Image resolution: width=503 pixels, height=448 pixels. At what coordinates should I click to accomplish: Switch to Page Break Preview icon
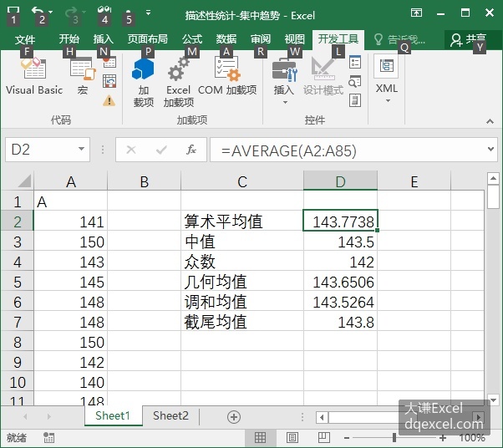point(323,437)
